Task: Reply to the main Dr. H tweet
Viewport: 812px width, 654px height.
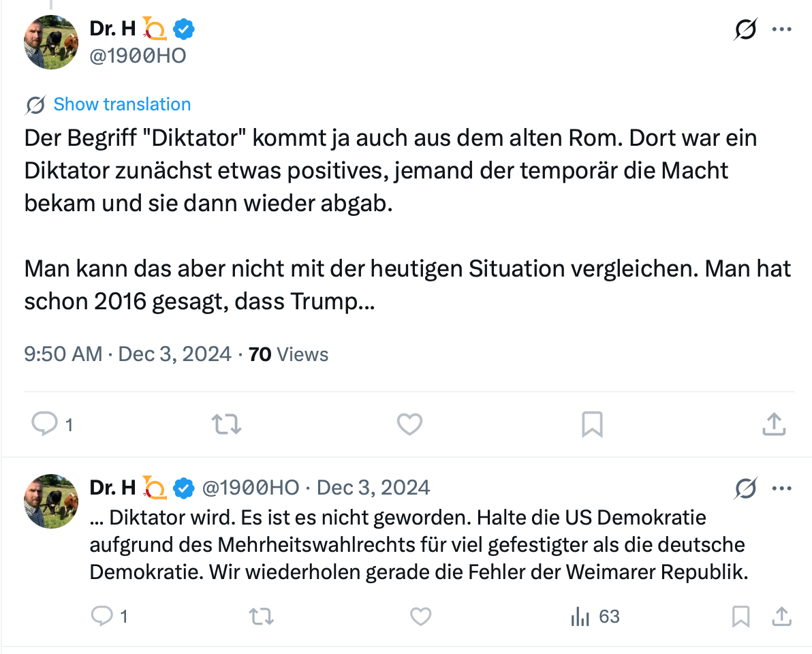Action: coord(45,424)
